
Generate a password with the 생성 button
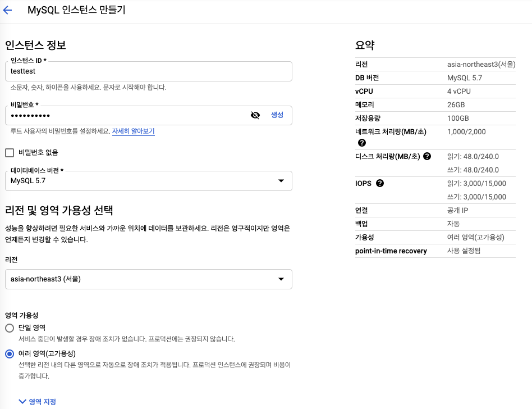click(278, 115)
